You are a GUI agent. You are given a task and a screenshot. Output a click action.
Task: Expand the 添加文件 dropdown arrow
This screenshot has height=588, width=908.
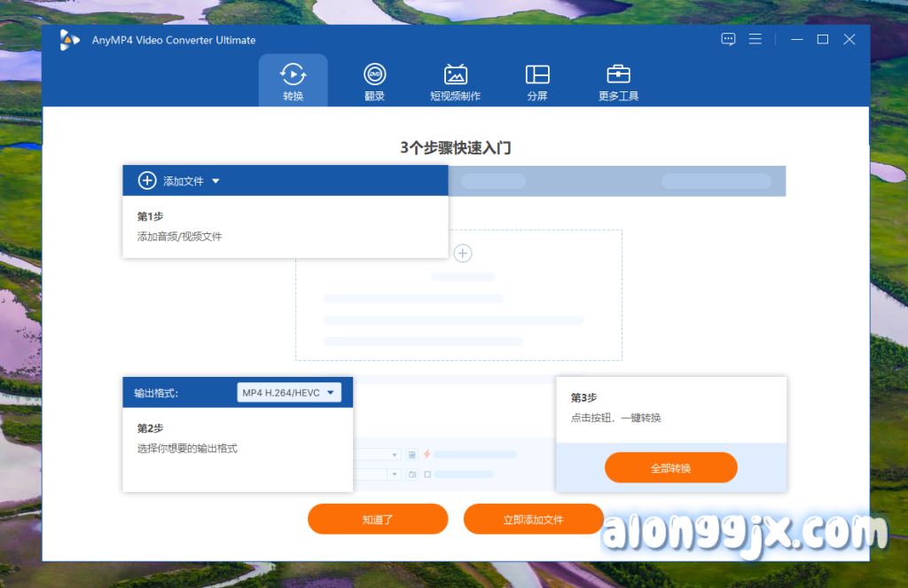pyautogui.click(x=215, y=181)
